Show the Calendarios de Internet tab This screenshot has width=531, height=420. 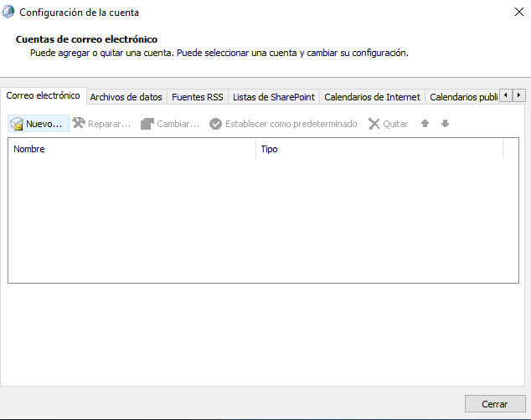(372, 97)
